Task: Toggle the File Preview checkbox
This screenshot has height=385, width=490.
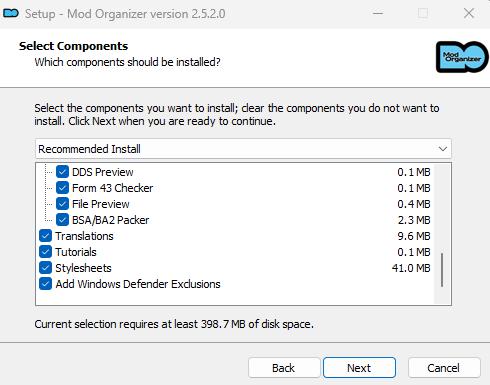Action: [x=62, y=204]
